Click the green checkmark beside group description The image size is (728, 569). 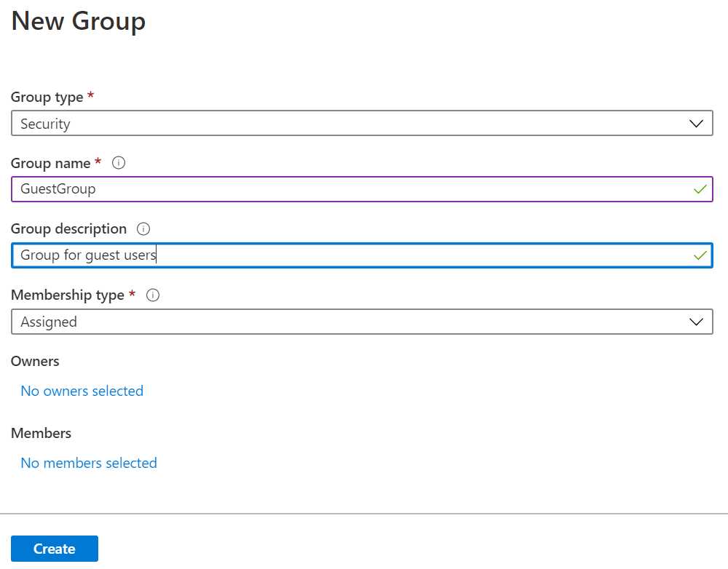(700, 255)
